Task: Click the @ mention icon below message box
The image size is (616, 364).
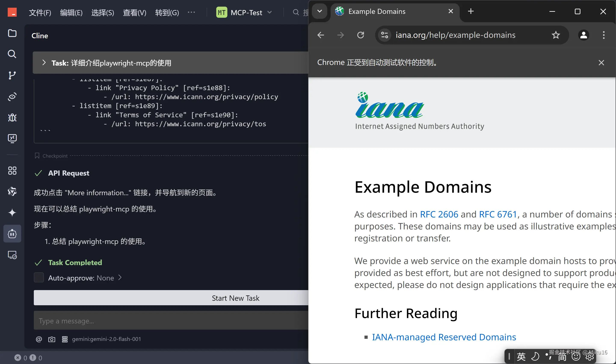Action: 39,339
